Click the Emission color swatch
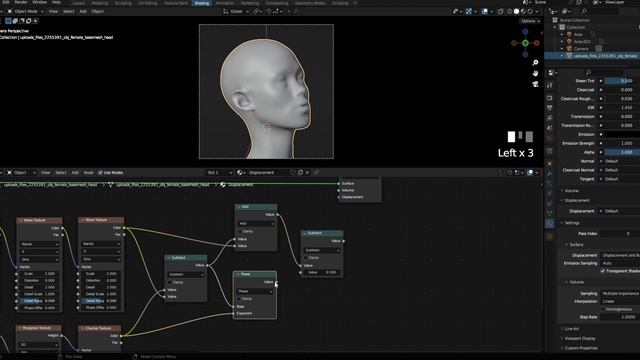Image resolution: width=640 pixels, height=360 pixels. pyautogui.click(x=622, y=134)
